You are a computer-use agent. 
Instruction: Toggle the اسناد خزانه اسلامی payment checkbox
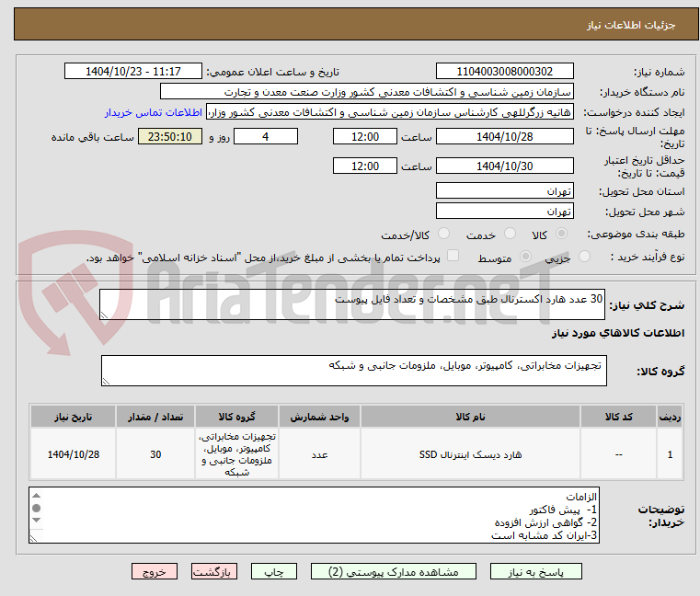(x=453, y=256)
